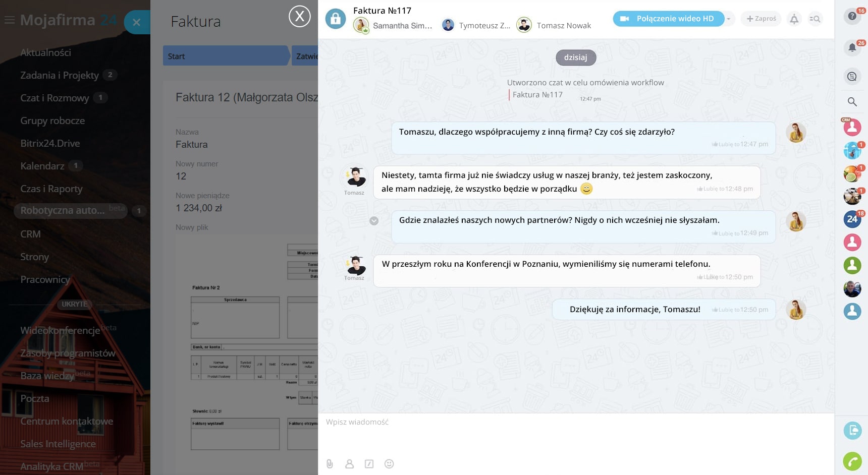868x475 pixels.
Task: Expand the UKRYTE hidden menu section
Action: tap(74, 304)
